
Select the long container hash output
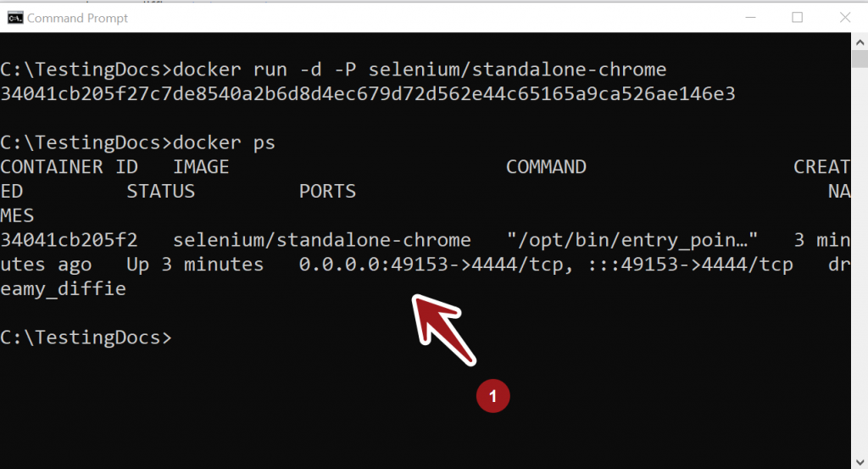(368, 94)
